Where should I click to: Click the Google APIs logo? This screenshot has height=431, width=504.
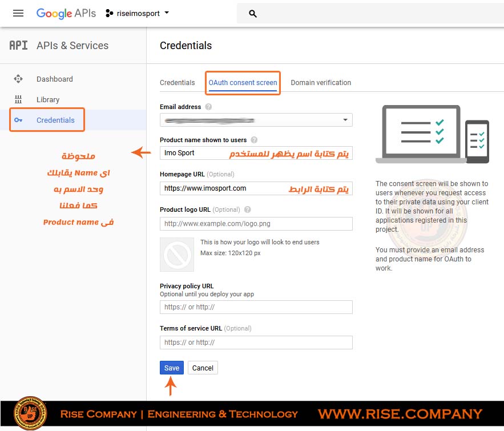point(66,13)
